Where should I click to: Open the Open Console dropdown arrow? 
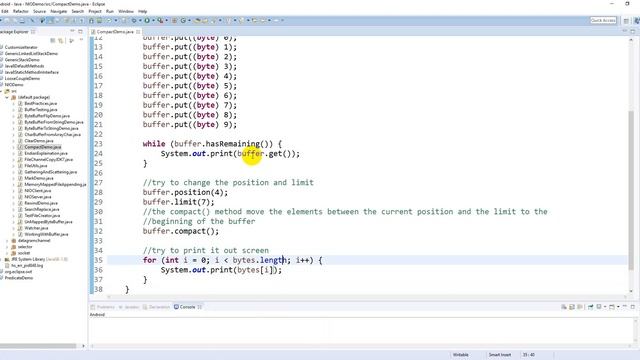pyautogui.click(x=618, y=307)
